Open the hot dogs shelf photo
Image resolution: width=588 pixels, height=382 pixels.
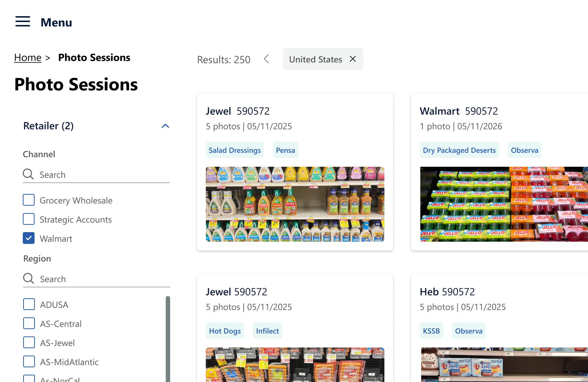295,365
